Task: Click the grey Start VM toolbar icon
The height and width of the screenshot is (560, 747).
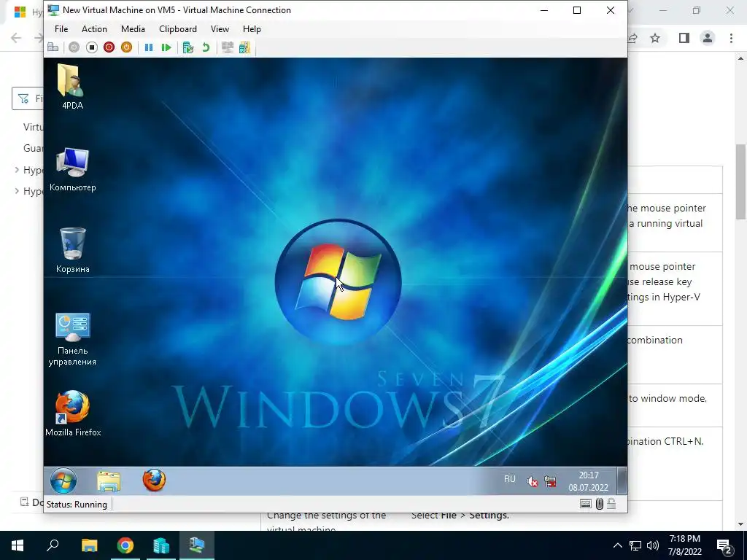Action: pyautogui.click(x=74, y=47)
